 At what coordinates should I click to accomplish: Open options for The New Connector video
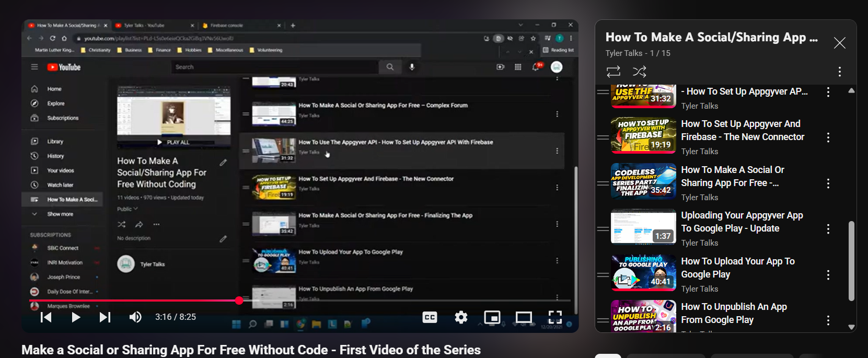point(828,137)
